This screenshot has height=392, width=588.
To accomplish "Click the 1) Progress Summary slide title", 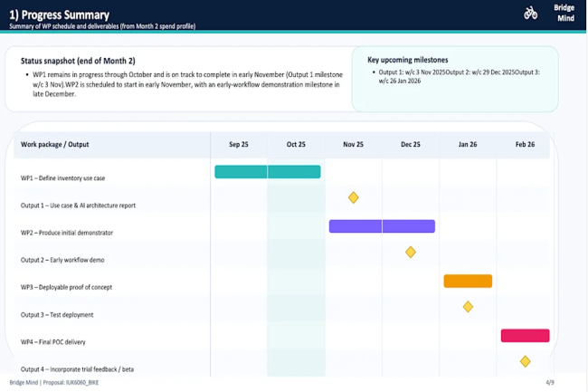I will pyautogui.click(x=59, y=14).
